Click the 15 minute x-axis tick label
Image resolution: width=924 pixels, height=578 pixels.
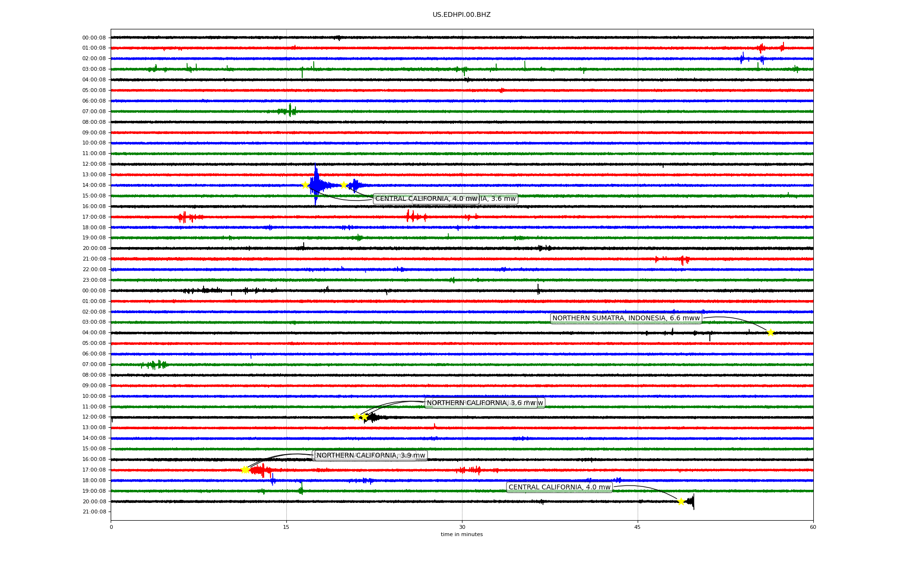click(286, 527)
